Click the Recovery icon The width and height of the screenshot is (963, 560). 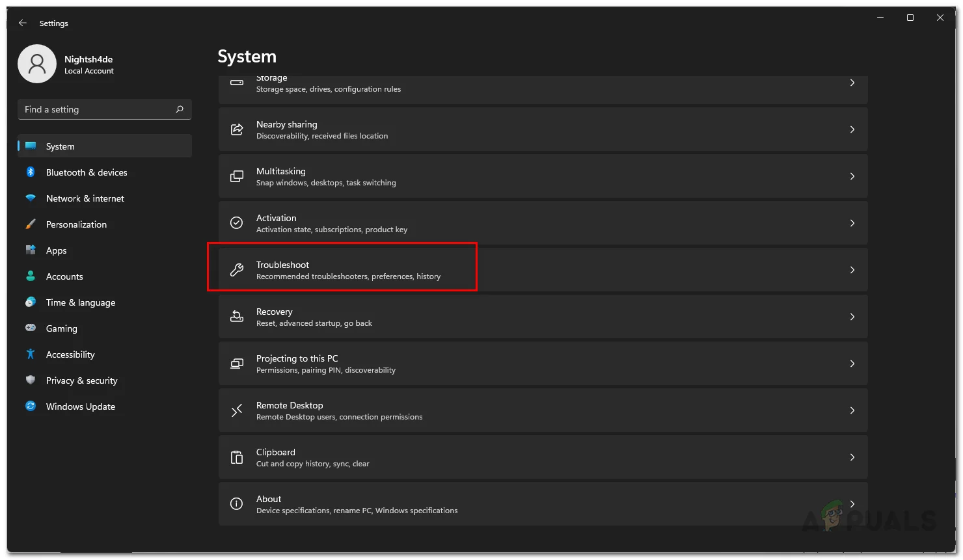(x=237, y=317)
